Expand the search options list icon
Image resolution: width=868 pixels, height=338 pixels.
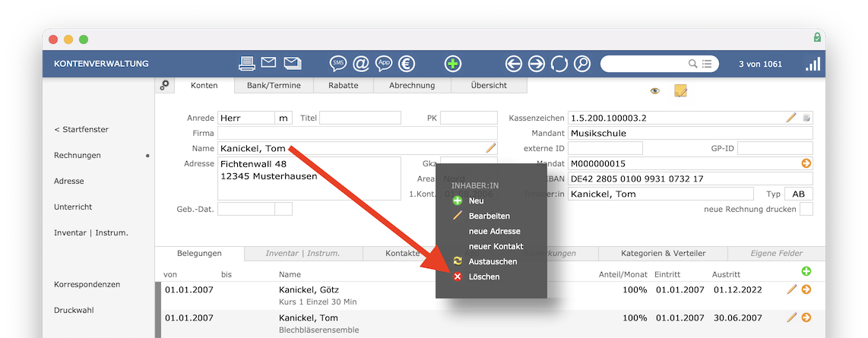point(707,64)
